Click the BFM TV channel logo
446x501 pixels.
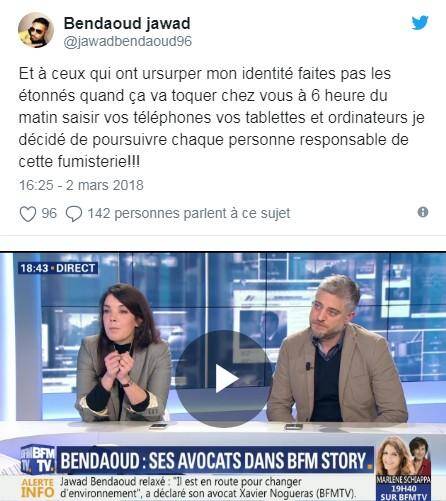pos(38,460)
